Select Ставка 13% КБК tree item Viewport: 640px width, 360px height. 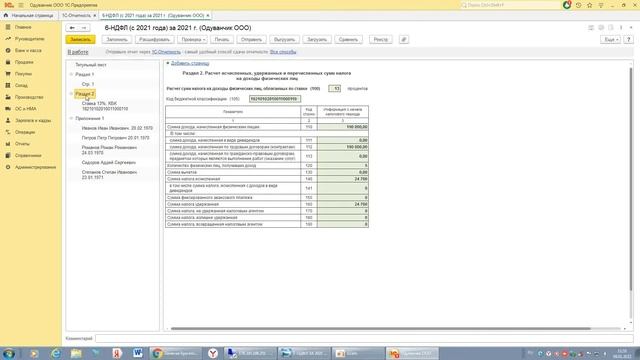[105, 106]
